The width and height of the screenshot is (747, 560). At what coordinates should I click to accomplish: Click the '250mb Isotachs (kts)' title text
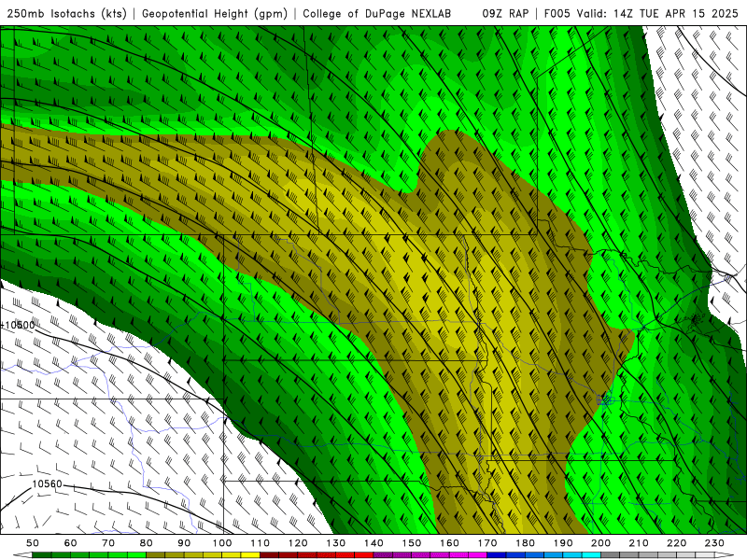[x=67, y=13]
